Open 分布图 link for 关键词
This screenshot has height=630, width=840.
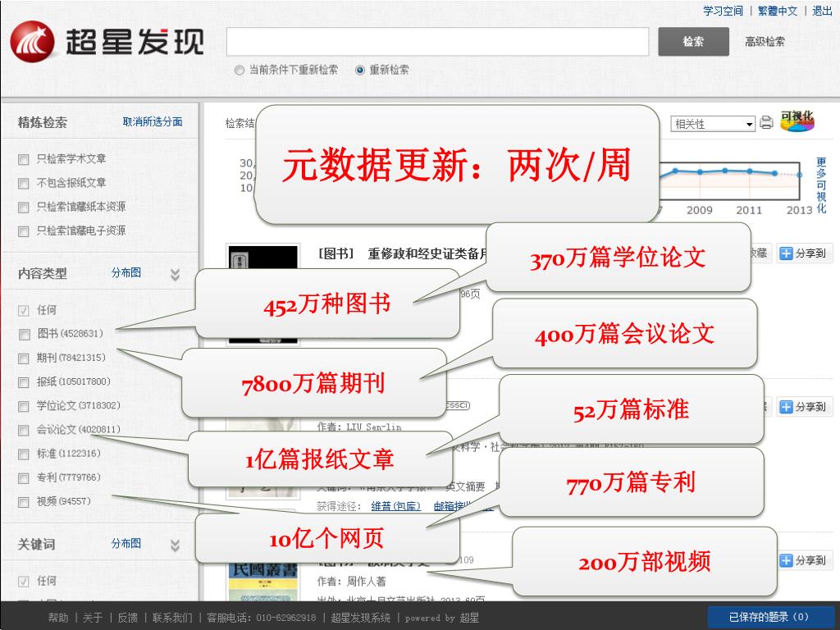(126, 544)
